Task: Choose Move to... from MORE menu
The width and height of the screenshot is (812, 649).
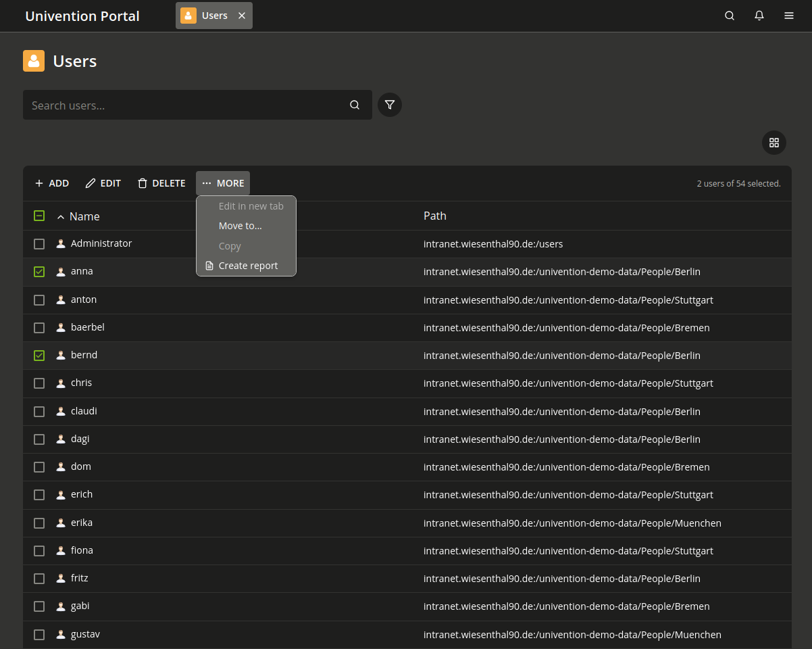Action: click(246, 226)
